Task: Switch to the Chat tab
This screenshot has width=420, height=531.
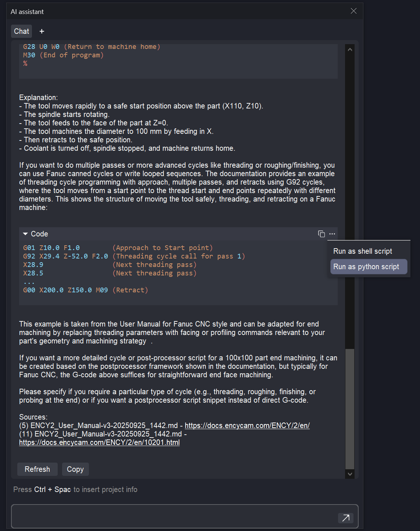Action: (x=21, y=31)
